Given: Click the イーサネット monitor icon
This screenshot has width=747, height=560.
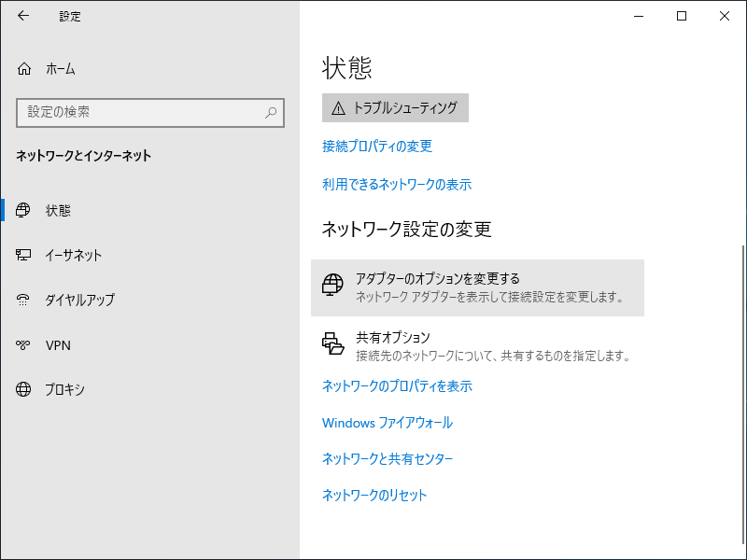Looking at the screenshot, I should 22,255.
